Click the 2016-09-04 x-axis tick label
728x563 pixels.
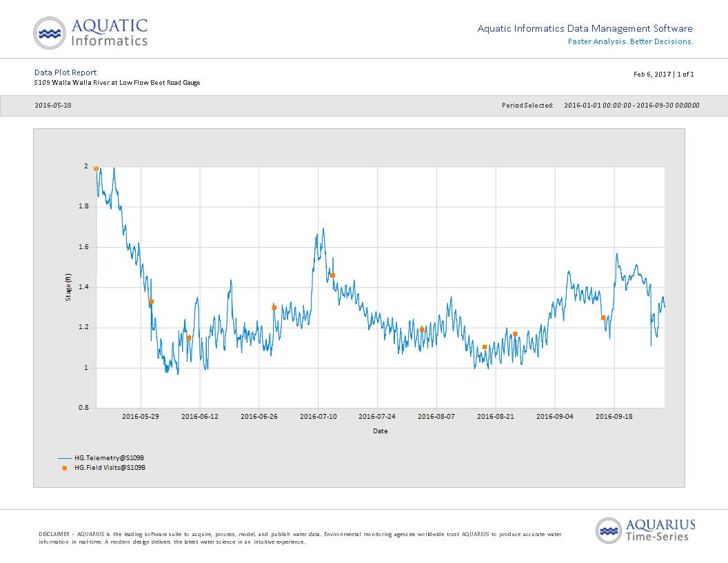[555, 416]
